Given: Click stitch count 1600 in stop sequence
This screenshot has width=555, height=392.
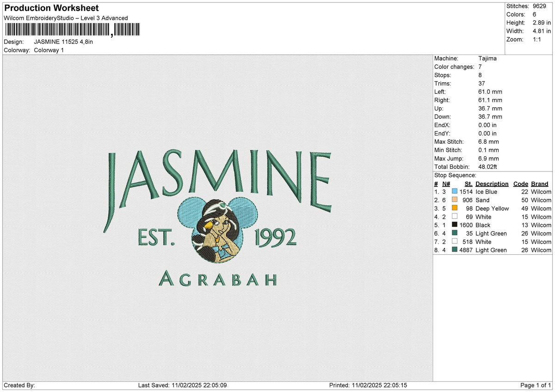Looking at the screenshot, I should click(466, 225).
